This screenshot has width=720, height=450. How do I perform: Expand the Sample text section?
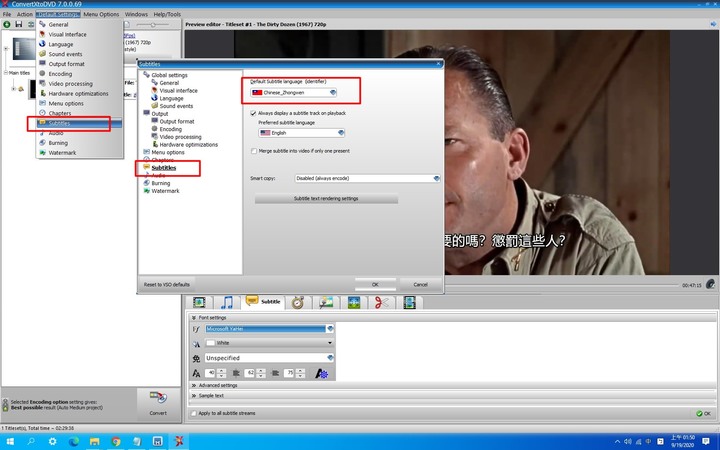pos(194,396)
